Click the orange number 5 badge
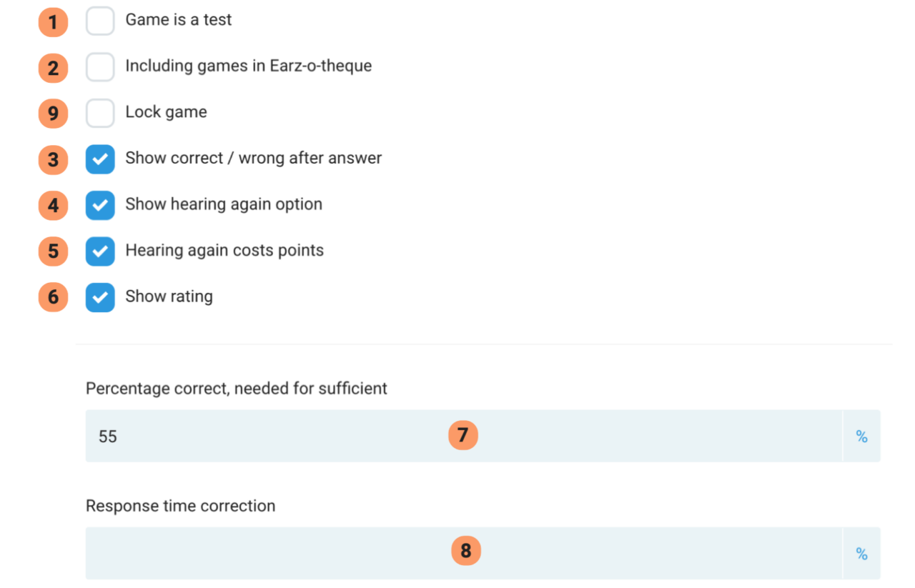Image resolution: width=915 pixels, height=588 pixels. click(x=53, y=252)
